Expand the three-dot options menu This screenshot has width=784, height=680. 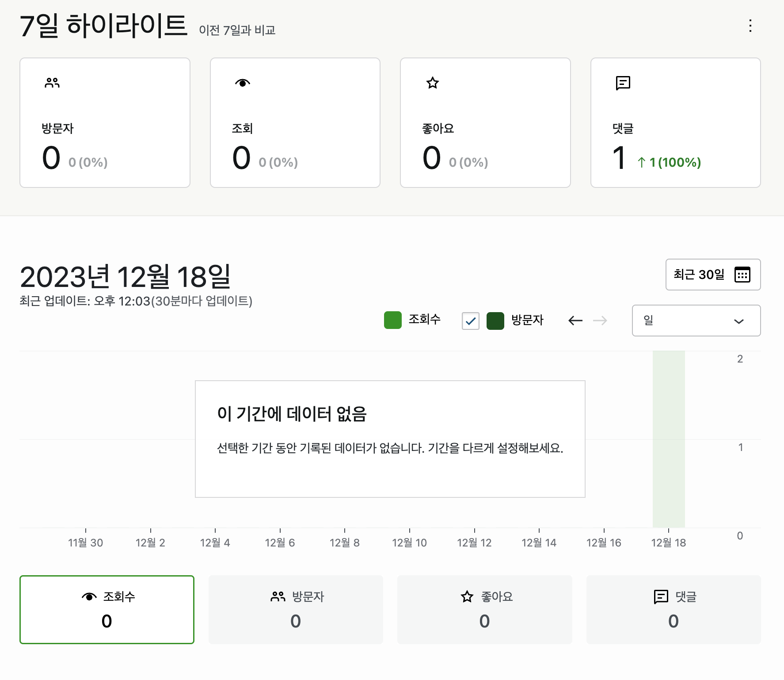pyautogui.click(x=750, y=27)
